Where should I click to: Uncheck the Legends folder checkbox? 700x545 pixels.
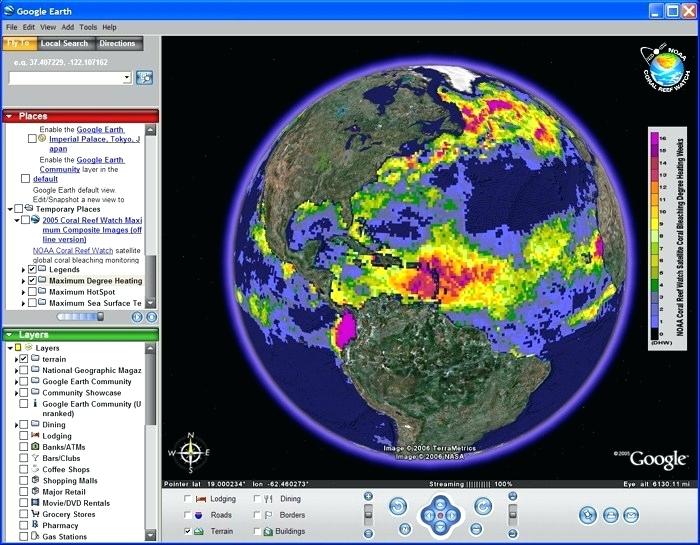[32, 269]
